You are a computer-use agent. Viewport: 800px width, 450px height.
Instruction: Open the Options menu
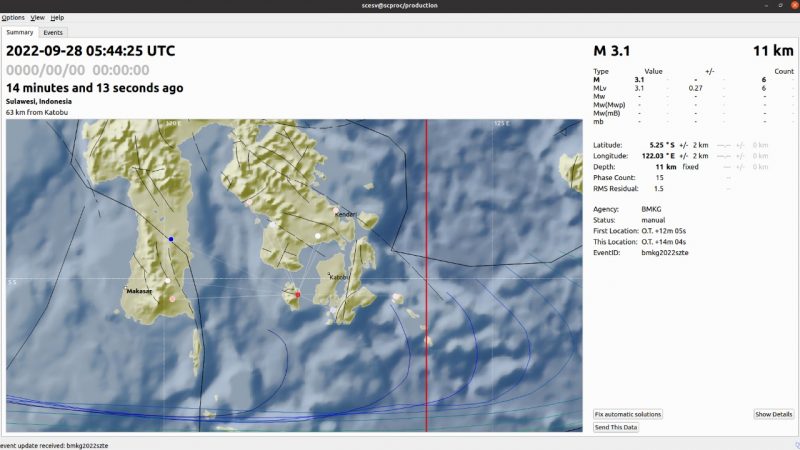13,18
